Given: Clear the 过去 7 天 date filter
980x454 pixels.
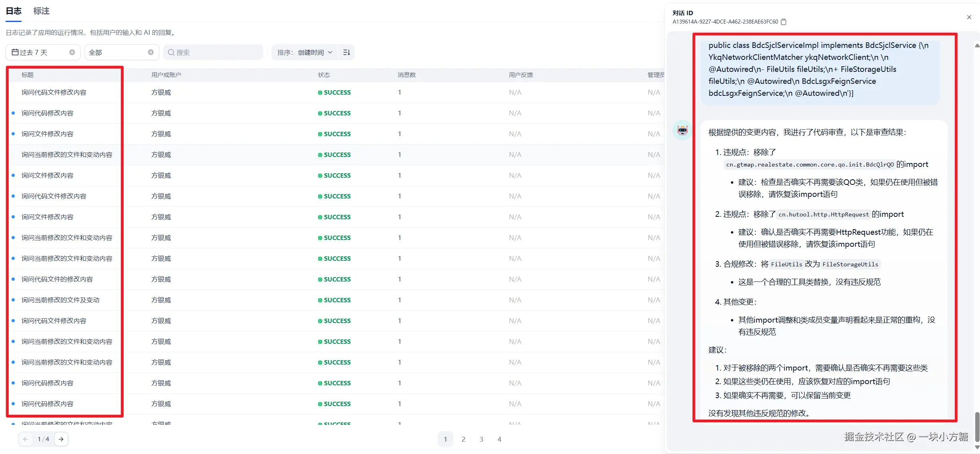Looking at the screenshot, I should click(72, 52).
